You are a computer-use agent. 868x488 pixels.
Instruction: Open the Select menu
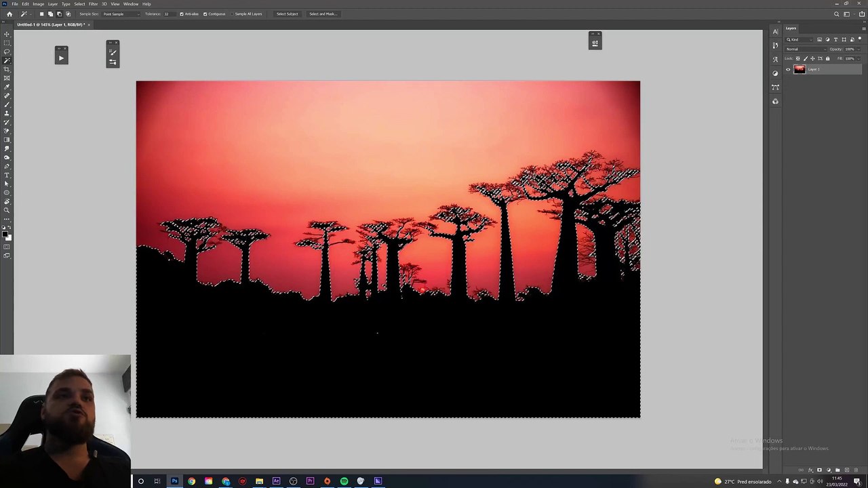point(79,4)
